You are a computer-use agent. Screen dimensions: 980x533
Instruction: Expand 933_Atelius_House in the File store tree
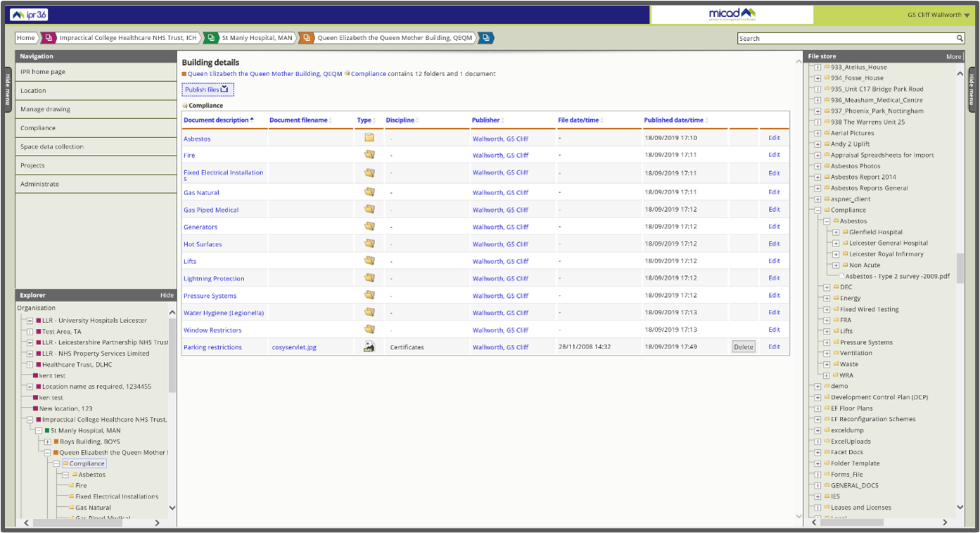click(816, 67)
